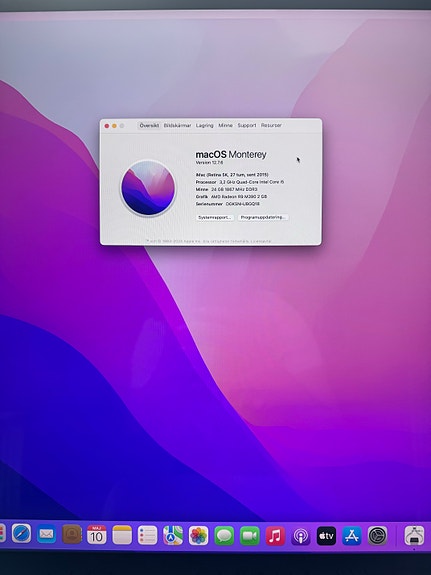Open the System Preferences gear icon
Image resolution: width=431 pixels, height=575 pixels.
tap(377, 536)
